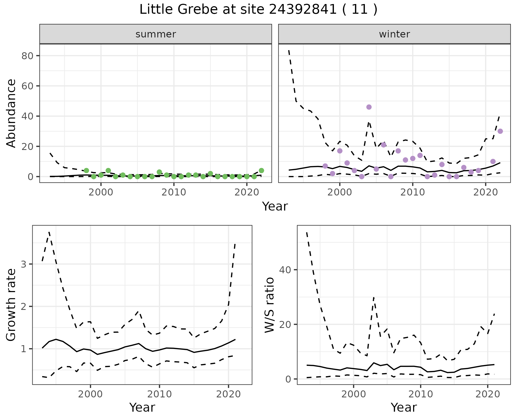
Task: Click the 'Growth rate' y-axis label
Action: [x=11, y=305]
